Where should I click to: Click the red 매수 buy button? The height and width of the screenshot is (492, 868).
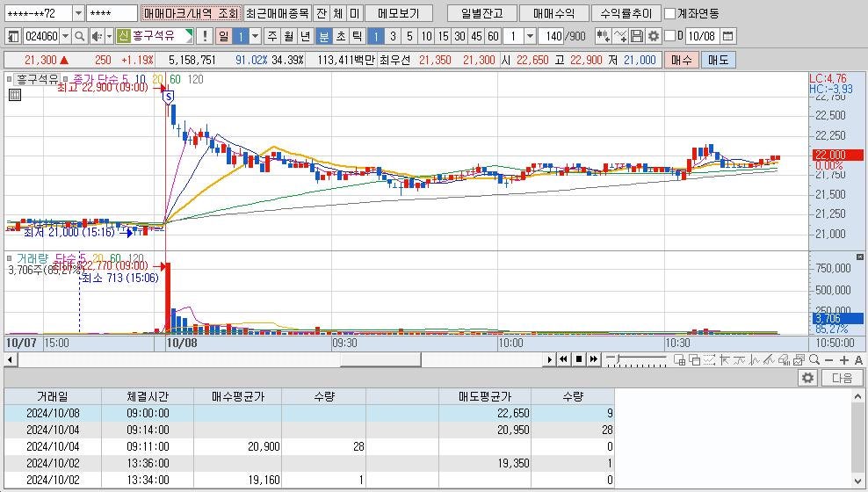(682, 60)
